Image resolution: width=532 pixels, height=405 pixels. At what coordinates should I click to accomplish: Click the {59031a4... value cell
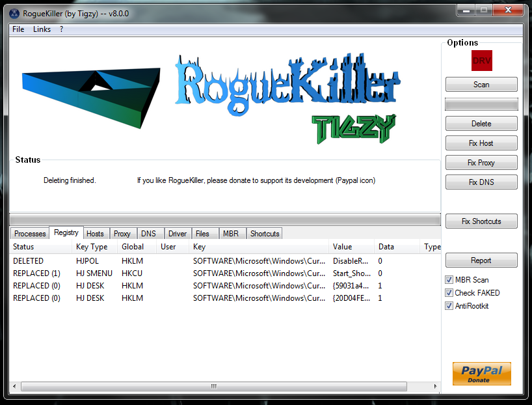coord(351,286)
